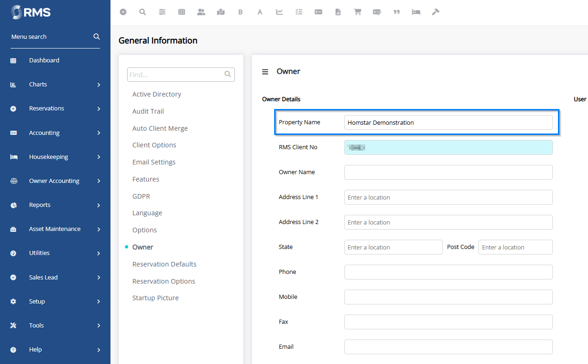The height and width of the screenshot is (364, 588).
Task: Go to Audit Trail settings
Action: point(148,111)
